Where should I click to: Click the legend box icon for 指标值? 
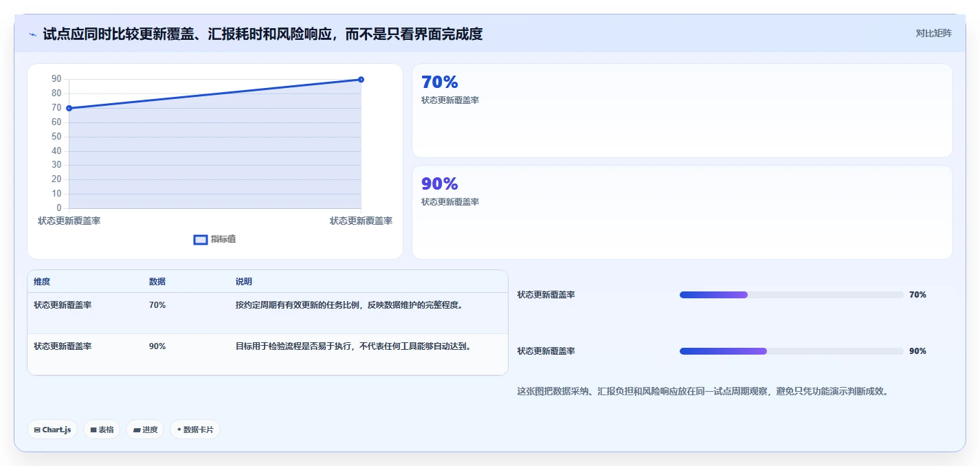[201, 239]
